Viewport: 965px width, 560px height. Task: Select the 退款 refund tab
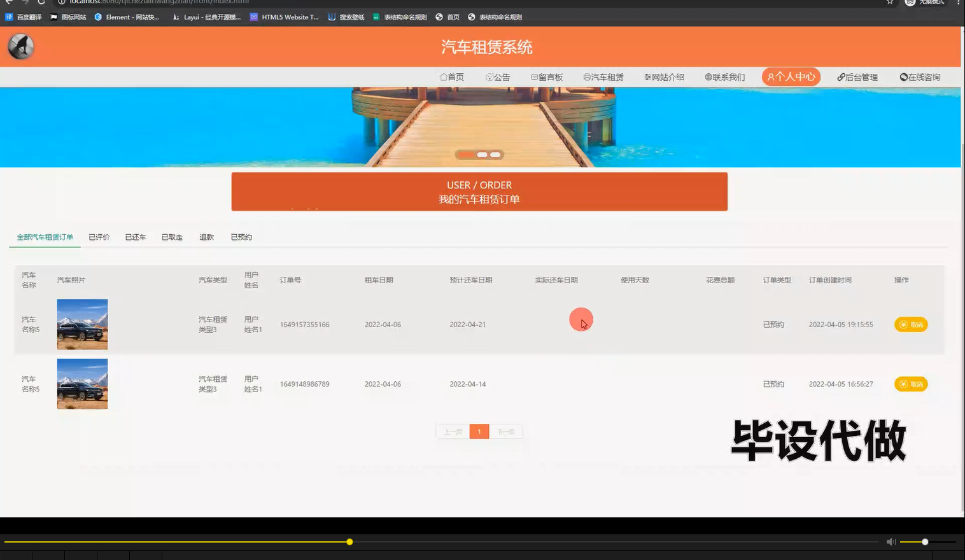click(x=206, y=236)
